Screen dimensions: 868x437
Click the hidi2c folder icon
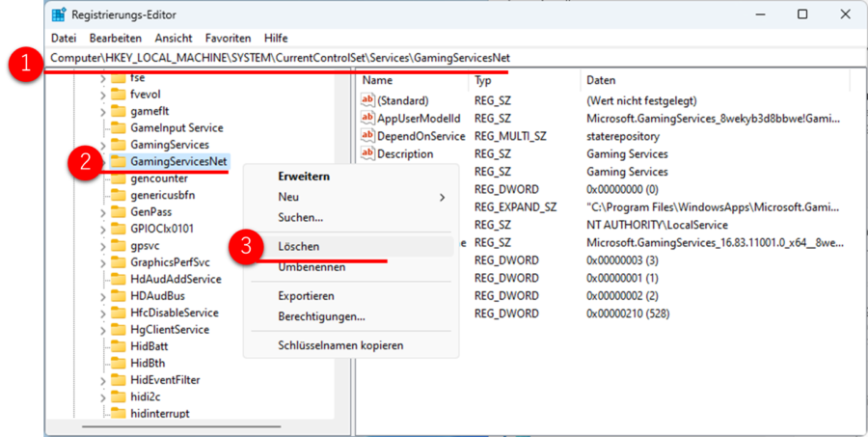(118, 396)
